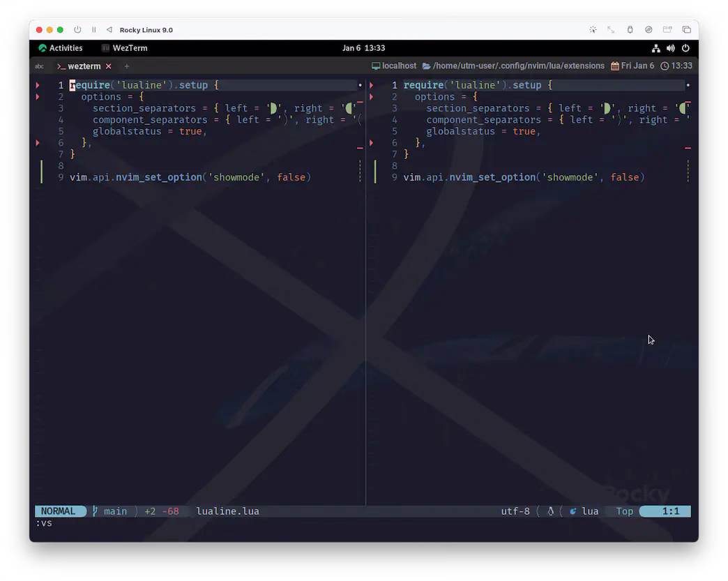Open UTM USB devices icon

tap(630, 30)
